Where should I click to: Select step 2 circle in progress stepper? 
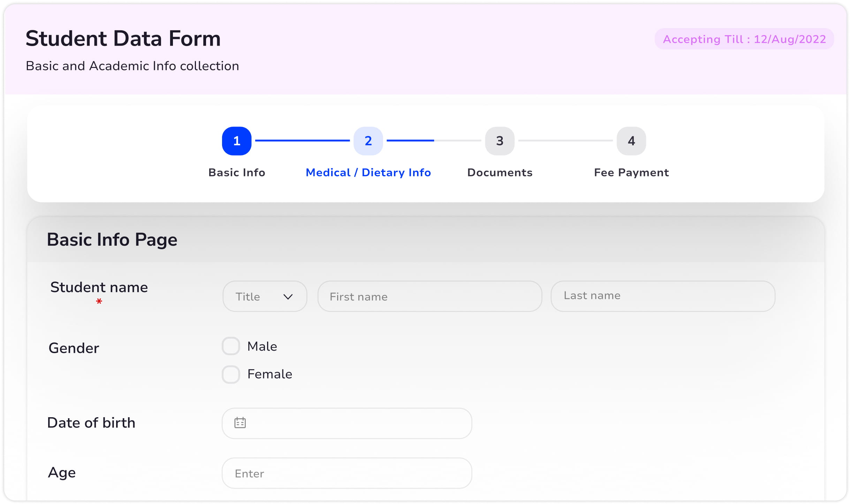coord(368,141)
